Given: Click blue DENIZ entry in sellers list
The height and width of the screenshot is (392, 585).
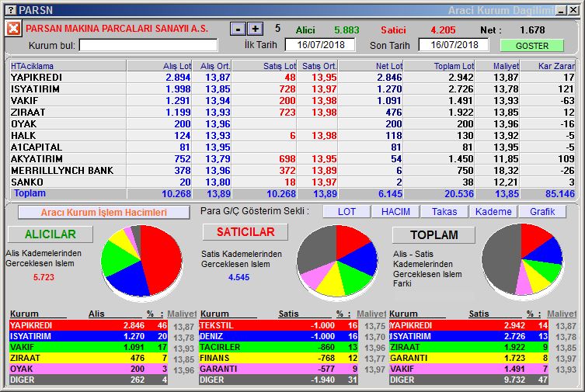Looking at the screenshot, I should coord(279,336).
